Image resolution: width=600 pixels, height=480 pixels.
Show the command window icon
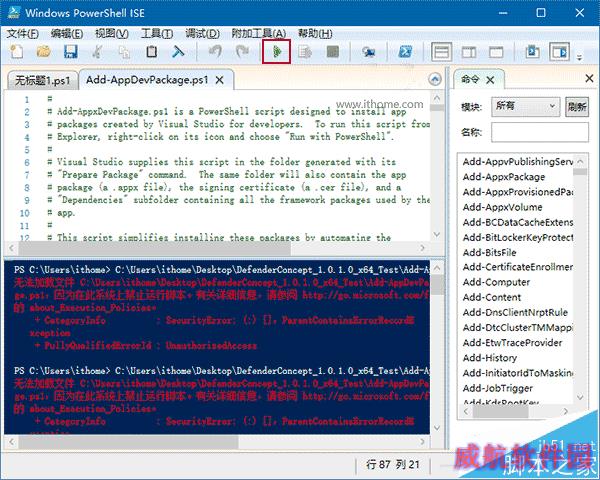click(x=532, y=52)
